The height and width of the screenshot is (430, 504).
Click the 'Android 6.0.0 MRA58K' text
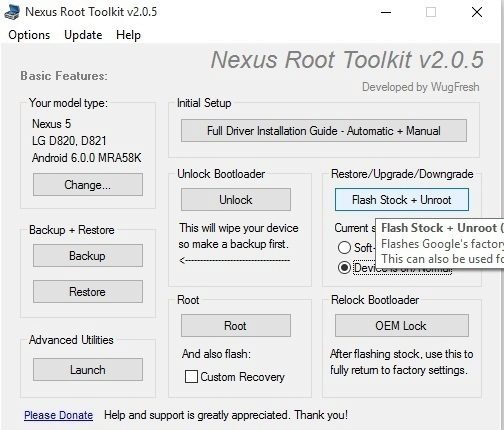coord(87,158)
